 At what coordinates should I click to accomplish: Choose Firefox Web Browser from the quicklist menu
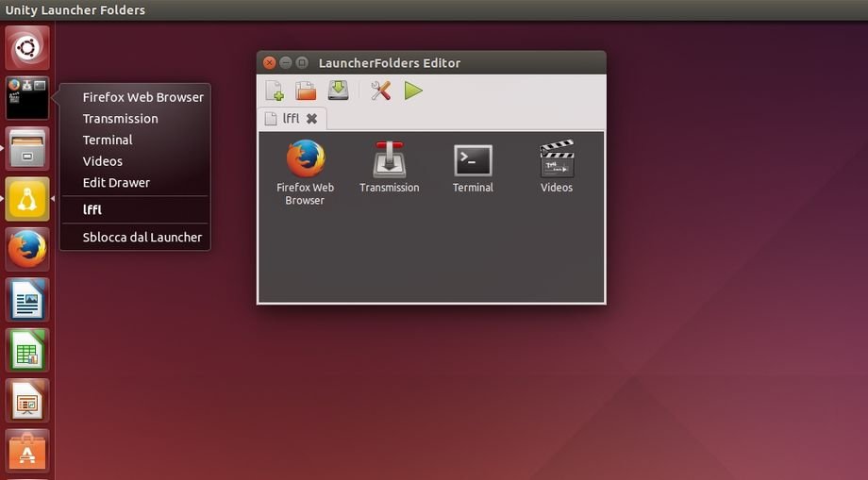point(142,97)
